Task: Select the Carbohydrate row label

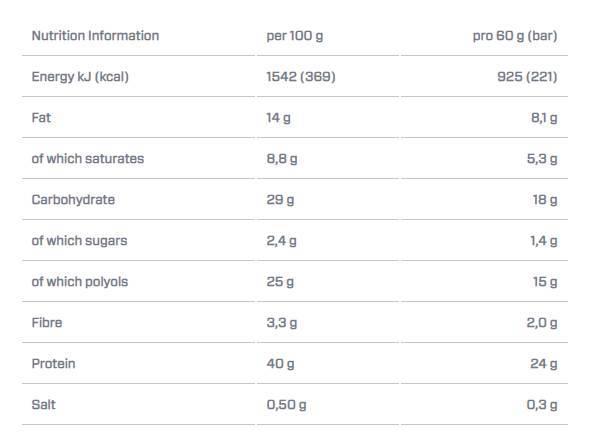Action: pos(73,200)
